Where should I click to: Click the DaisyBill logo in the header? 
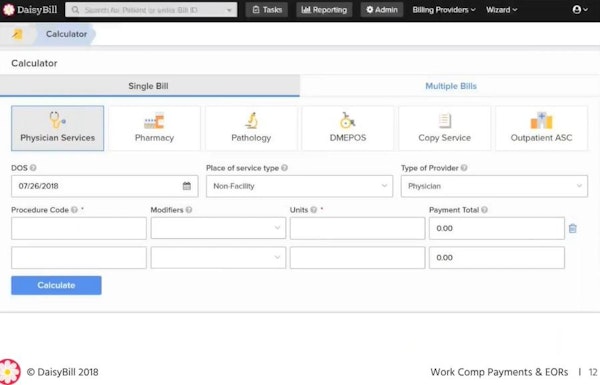click(30, 10)
